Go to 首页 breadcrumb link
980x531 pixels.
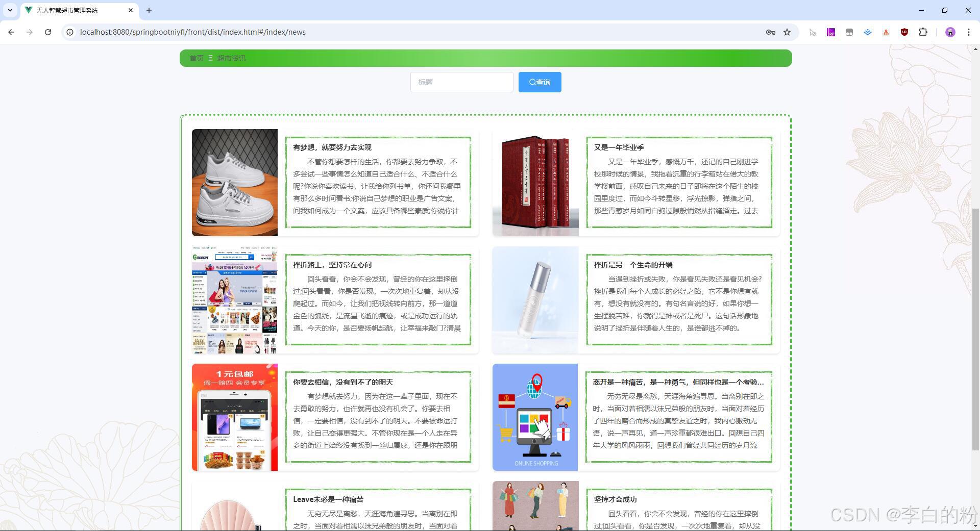(197, 58)
